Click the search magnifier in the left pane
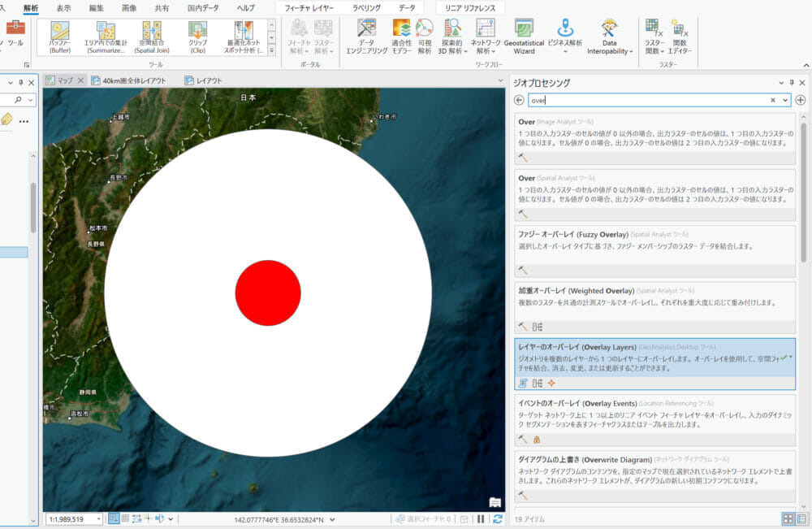The height and width of the screenshot is (529, 812). pos(18,99)
